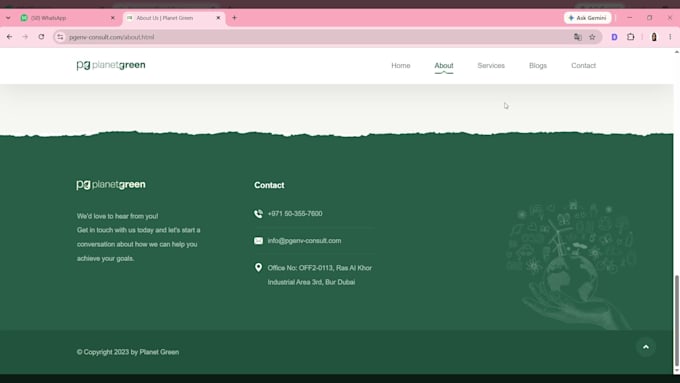Open the Blogs nav link
Image resolution: width=680 pixels, height=383 pixels.
point(538,65)
